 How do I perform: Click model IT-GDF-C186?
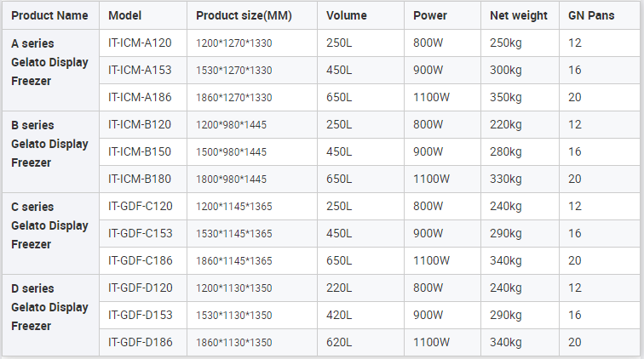pyautogui.click(x=140, y=260)
